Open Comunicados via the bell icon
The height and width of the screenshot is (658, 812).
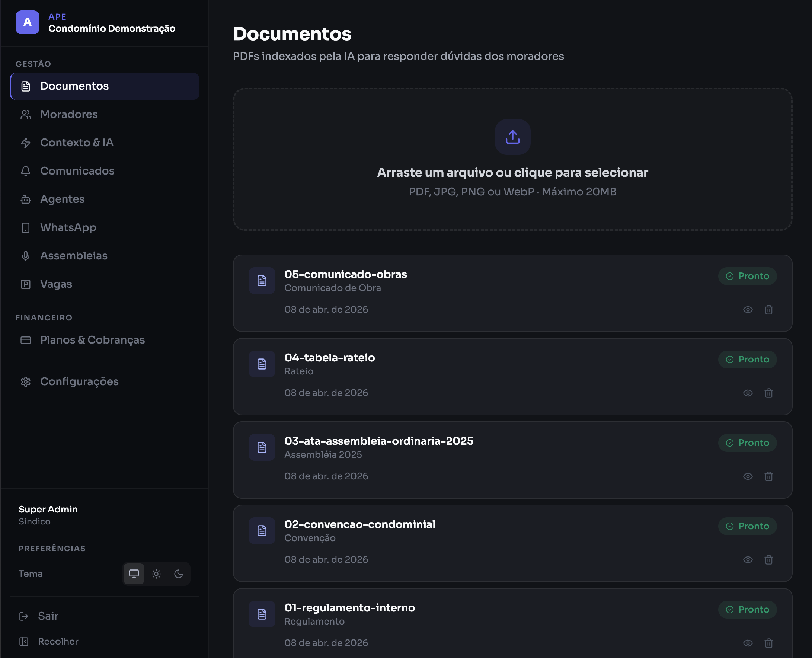tap(25, 171)
